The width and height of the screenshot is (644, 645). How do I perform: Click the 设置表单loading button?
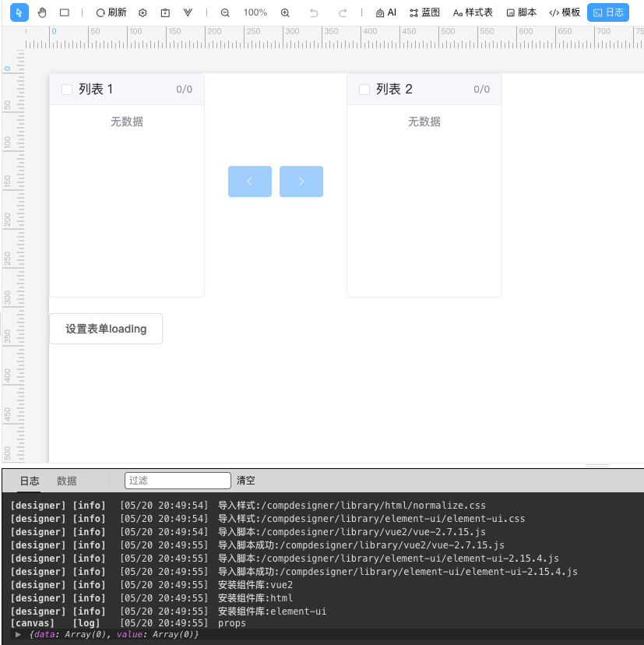coord(106,328)
